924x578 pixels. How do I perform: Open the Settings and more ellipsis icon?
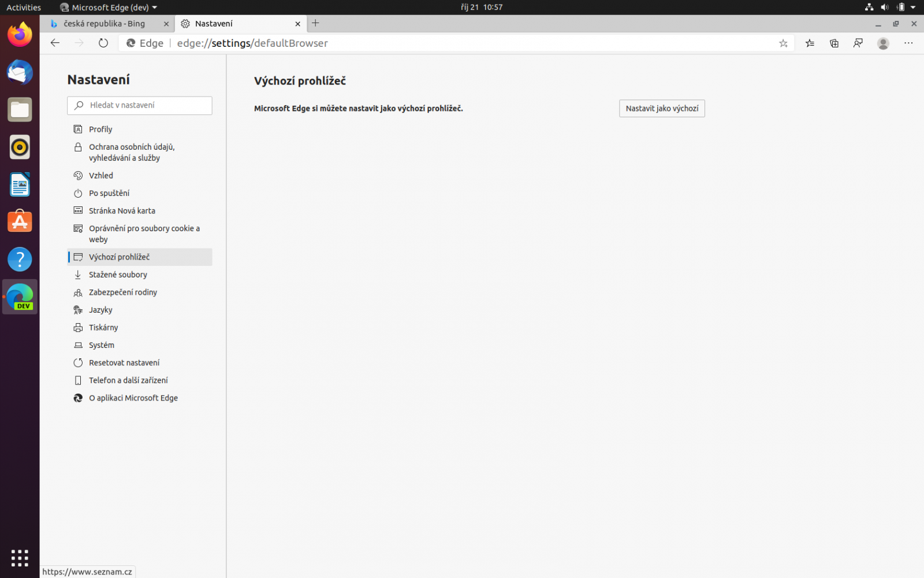pos(908,43)
